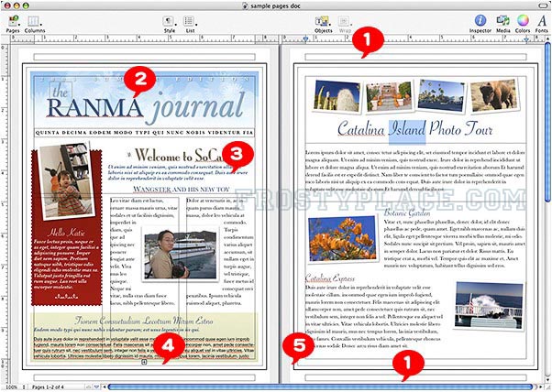Click the right page footer field
This screenshot has width=552, height=392.
pos(415,377)
